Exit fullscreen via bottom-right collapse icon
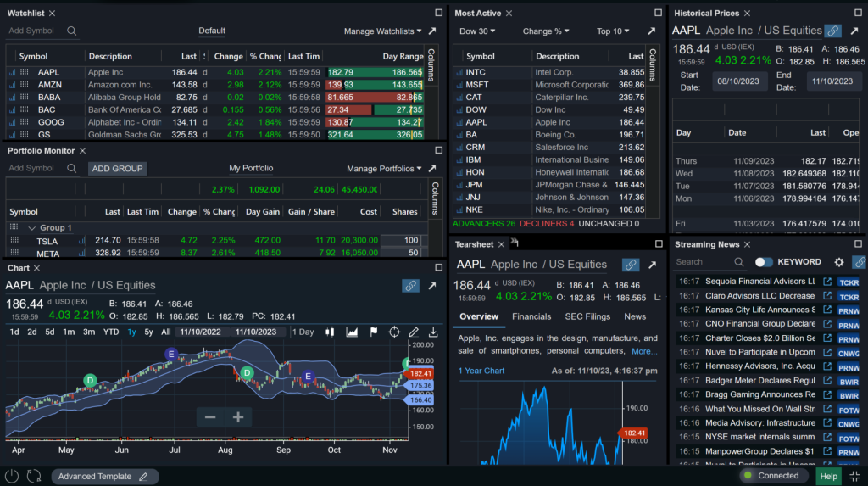The height and width of the screenshot is (486, 868). (854, 476)
